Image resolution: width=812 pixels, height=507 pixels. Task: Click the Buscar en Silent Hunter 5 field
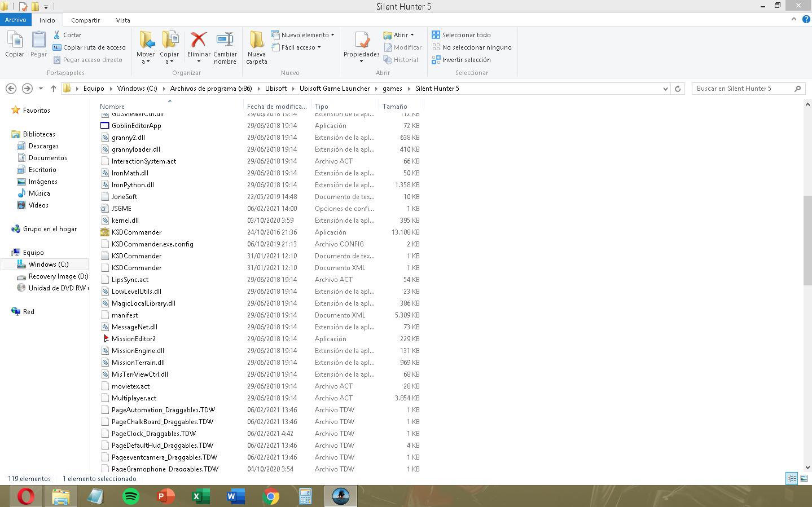[x=748, y=89]
